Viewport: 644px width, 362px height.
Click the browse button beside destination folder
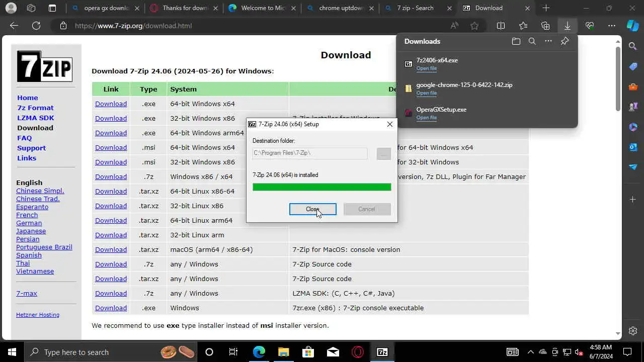pyautogui.click(x=383, y=153)
